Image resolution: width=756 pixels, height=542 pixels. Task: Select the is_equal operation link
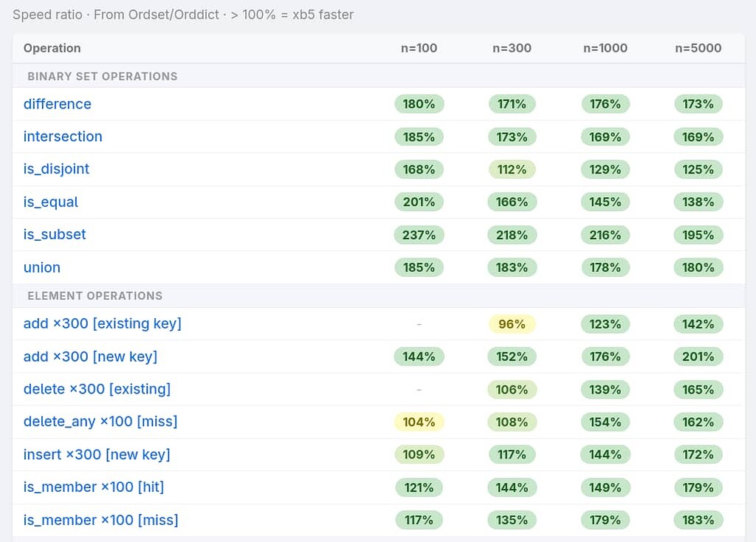(x=51, y=202)
